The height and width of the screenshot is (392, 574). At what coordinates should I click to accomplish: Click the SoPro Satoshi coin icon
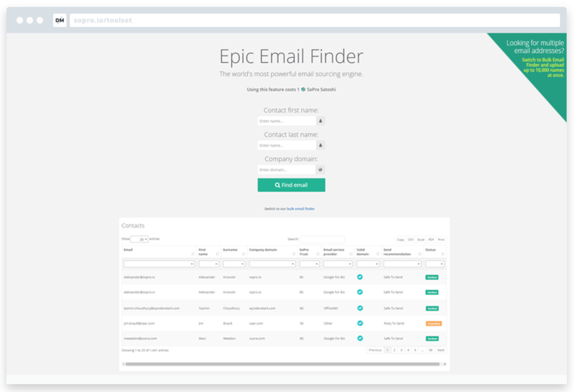(303, 89)
